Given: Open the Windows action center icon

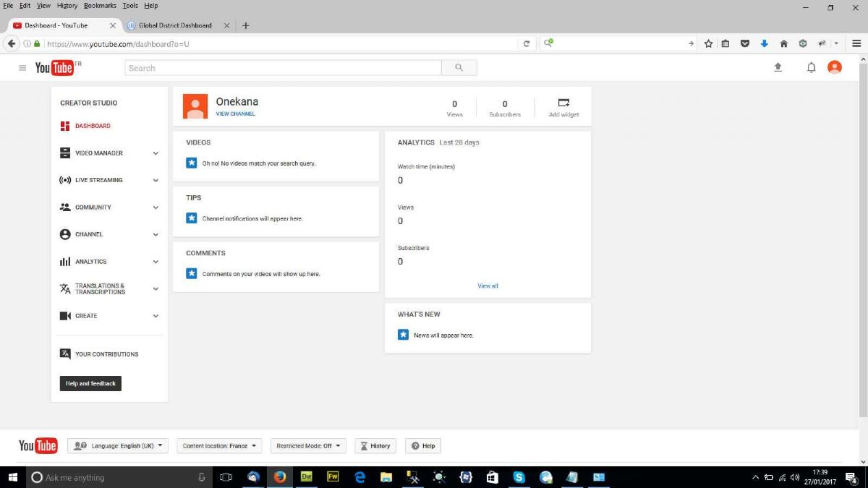Looking at the screenshot, I should tap(851, 477).
